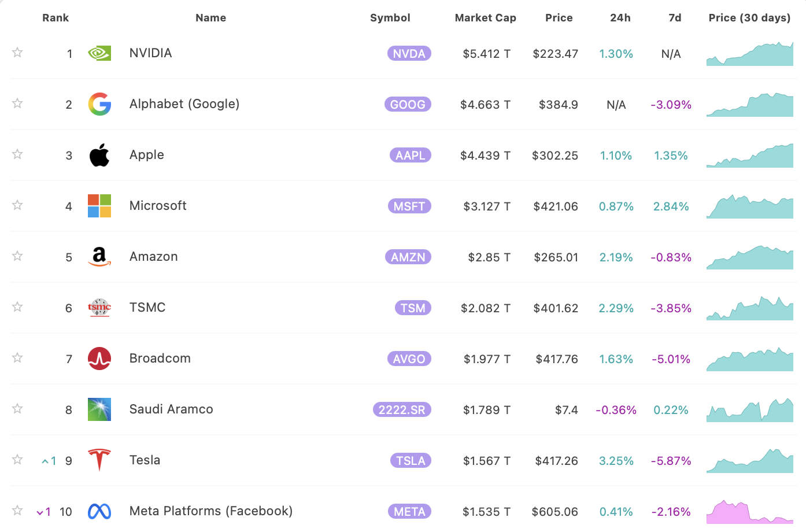The image size is (806, 532).
Task: Add Apple to favorites with star
Action: point(17,154)
